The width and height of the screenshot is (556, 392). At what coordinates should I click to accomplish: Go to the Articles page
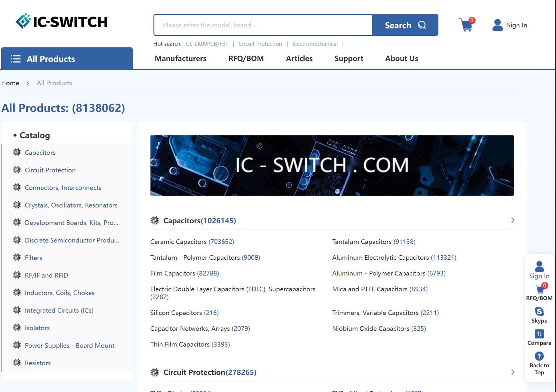click(x=299, y=58)
